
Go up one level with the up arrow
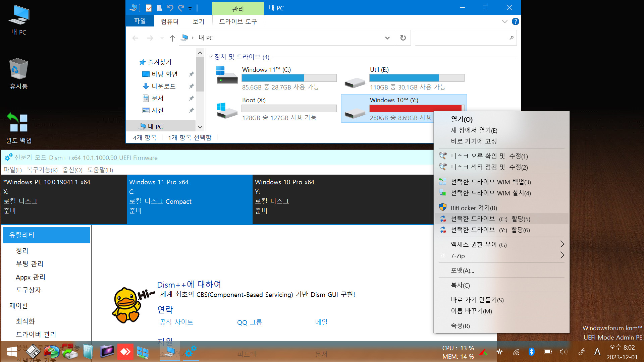pyautogui.click(x=172, y=38)
